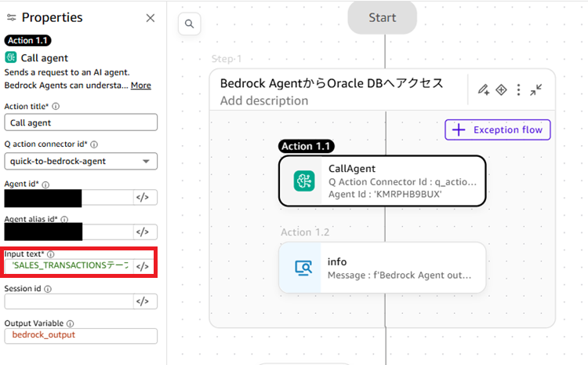This screenshot has height=365, width=588.
Task: Collapse the Bedrock Agent step container
Action: click(x=536, y=89)
